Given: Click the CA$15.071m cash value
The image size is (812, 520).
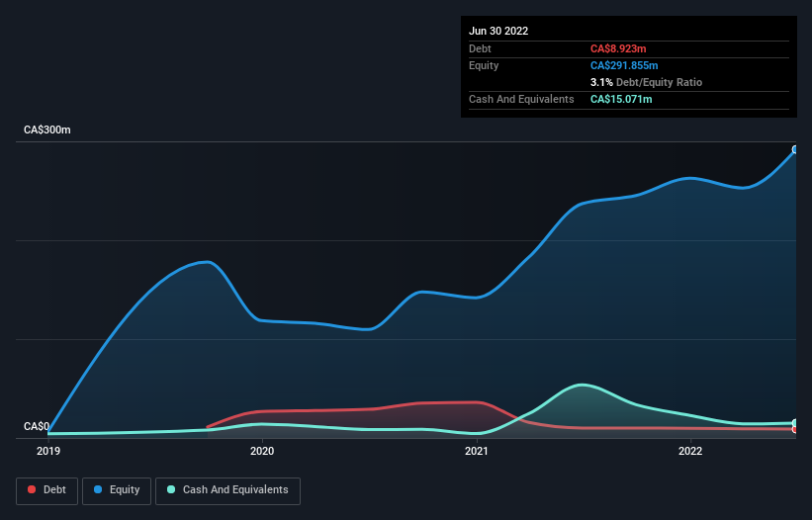Looking at the screenshot, I should 621,99.
